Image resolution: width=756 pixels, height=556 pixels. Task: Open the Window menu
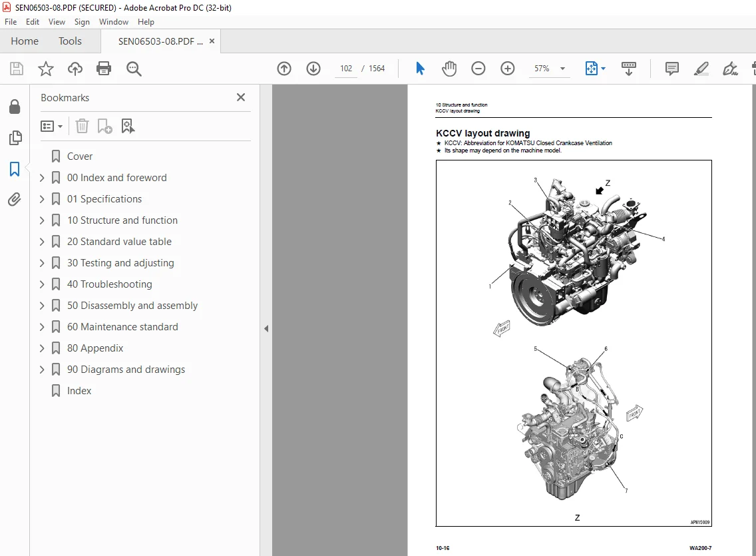point(113,22)
